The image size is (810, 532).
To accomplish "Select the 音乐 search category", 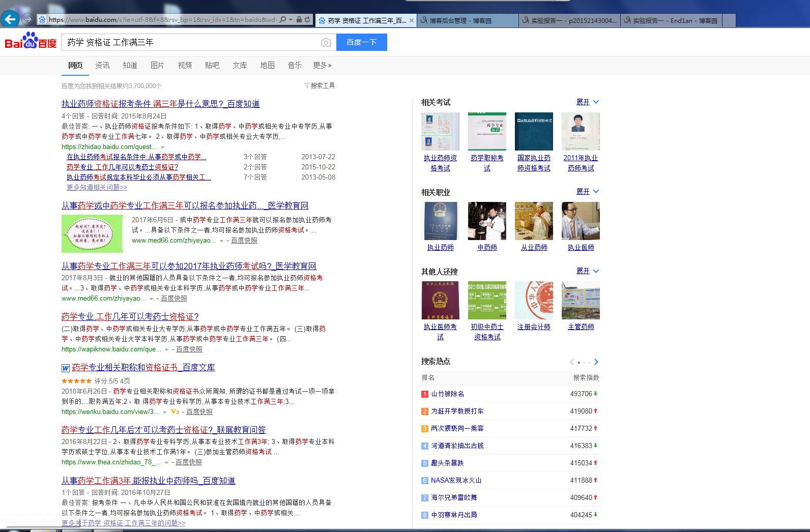I will 295,65.
